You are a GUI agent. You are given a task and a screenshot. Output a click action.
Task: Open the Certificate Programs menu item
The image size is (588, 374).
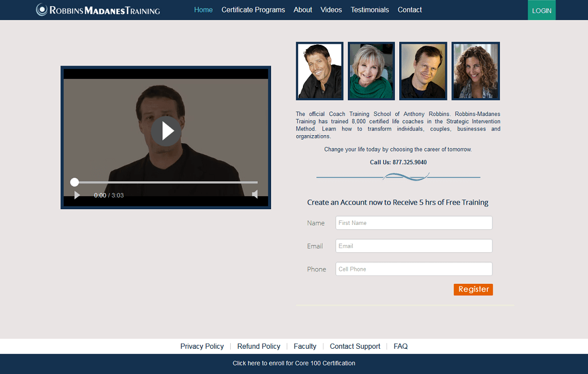tap(253, 10)
